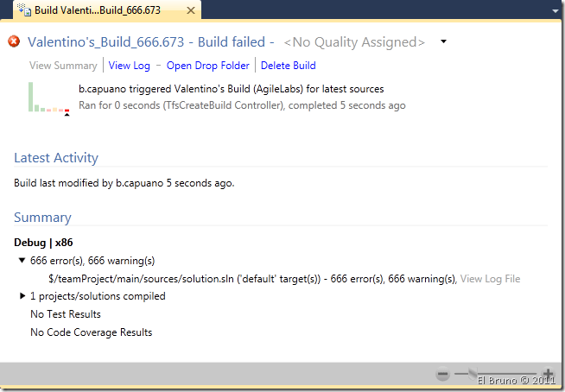Open the View Log link
The image size is (565, 392).
(x=129, y=66)
